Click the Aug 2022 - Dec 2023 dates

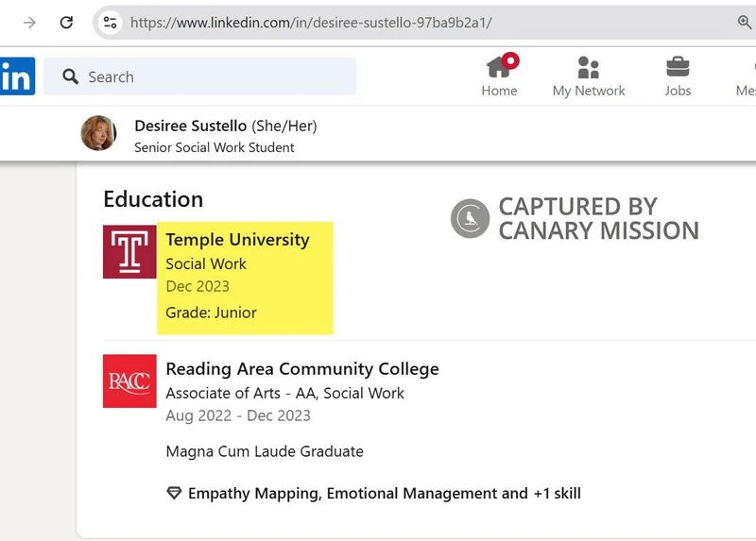[x=238, y=415]
